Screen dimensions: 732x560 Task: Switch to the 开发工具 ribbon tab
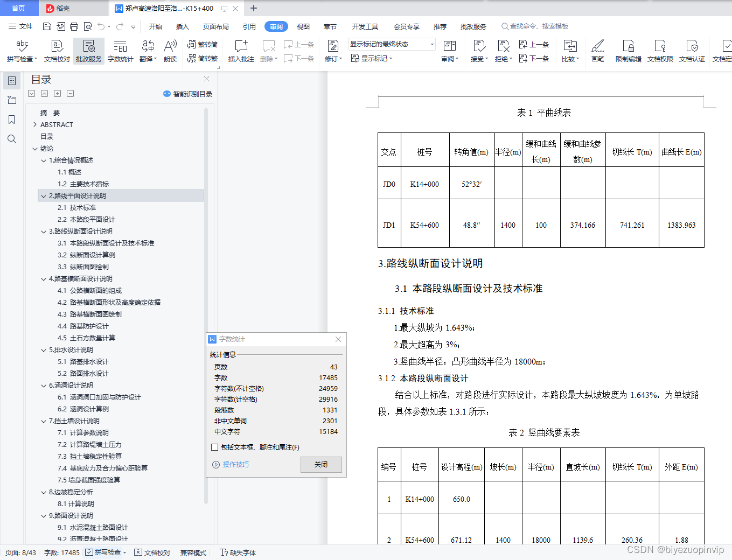365,26
